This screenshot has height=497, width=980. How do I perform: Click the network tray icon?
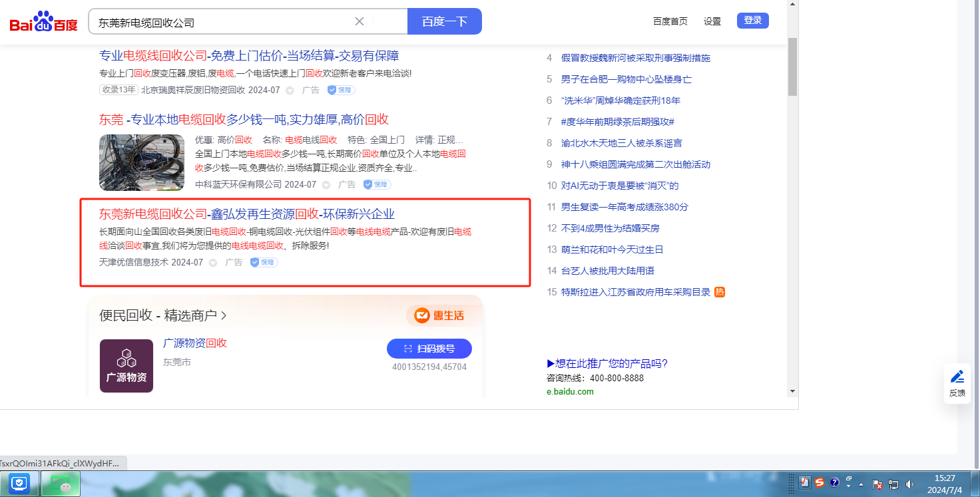point(893,484)
